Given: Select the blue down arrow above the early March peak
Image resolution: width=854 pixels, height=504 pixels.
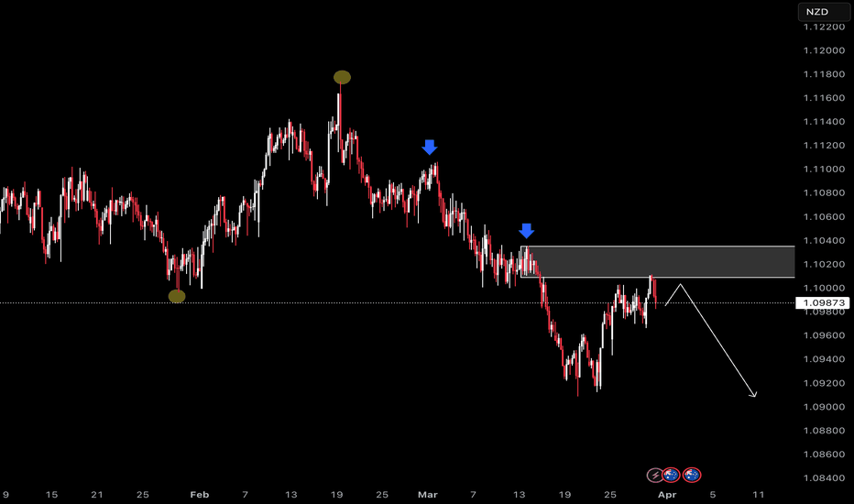Looking at the screenshot, I should [429, 148].
